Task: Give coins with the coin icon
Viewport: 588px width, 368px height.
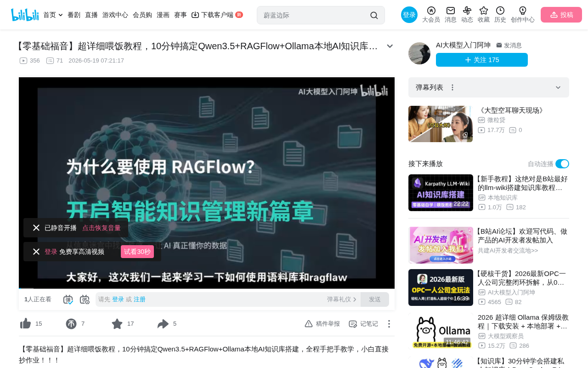Action: pyautogui.click(x=71, y=324)
